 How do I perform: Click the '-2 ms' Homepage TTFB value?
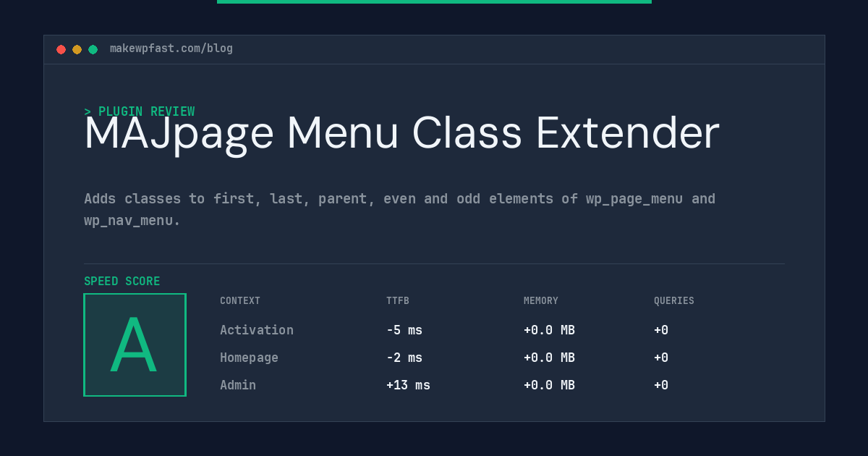404,358
